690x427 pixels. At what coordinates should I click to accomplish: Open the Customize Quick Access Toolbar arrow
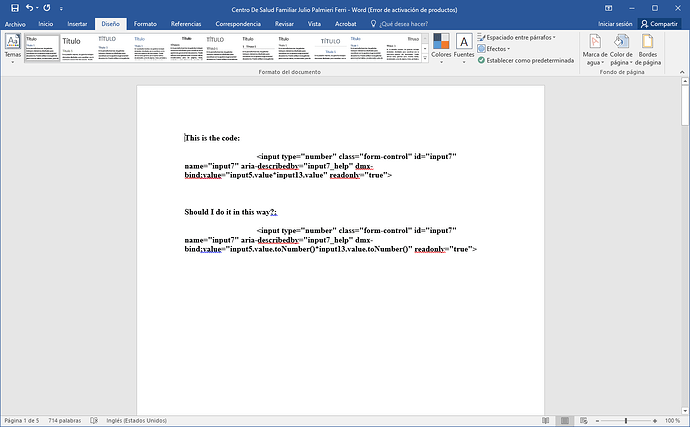tap(61, 8)
